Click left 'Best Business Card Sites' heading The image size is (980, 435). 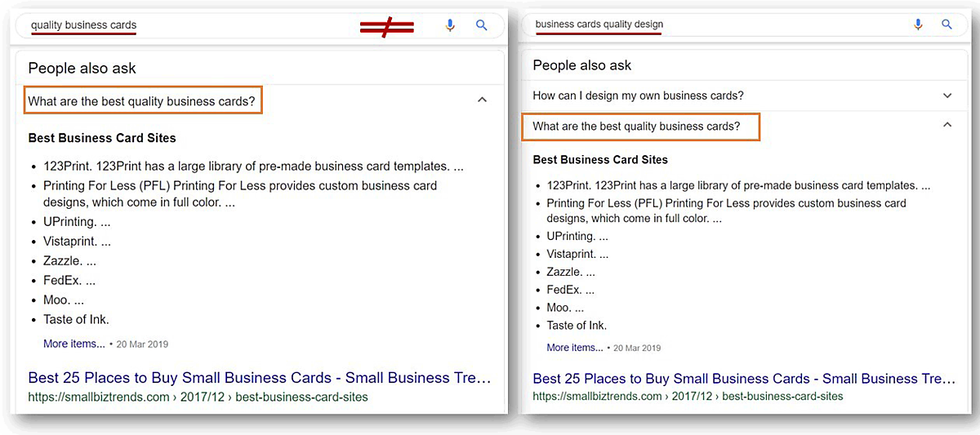[x=102, y=138]
